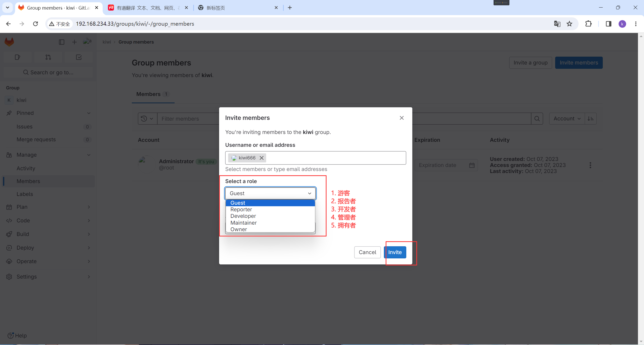Open Issues in the sidebar
Viewport: 644px width, 345px height.
click(x=48, y=127)
